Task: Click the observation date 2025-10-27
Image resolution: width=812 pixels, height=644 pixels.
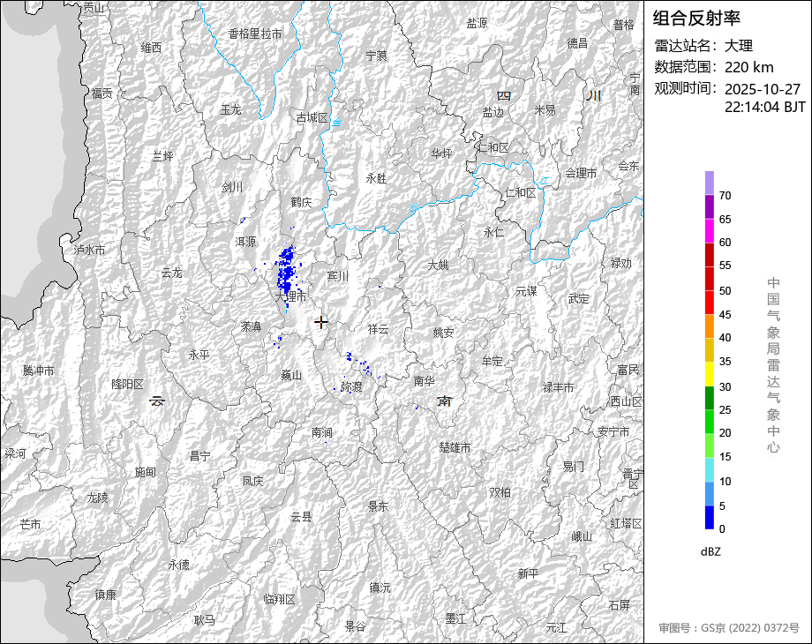Action: click(x=763, y=89)
